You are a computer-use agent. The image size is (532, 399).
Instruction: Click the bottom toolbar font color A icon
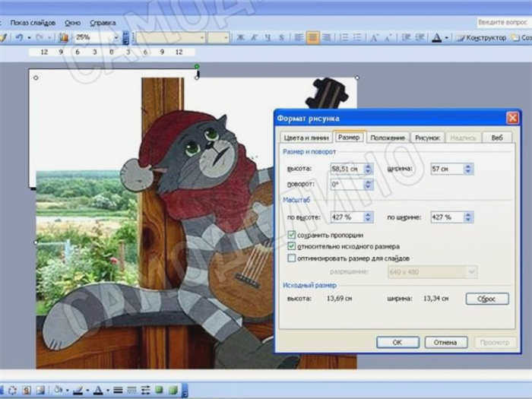pos(98,390)
